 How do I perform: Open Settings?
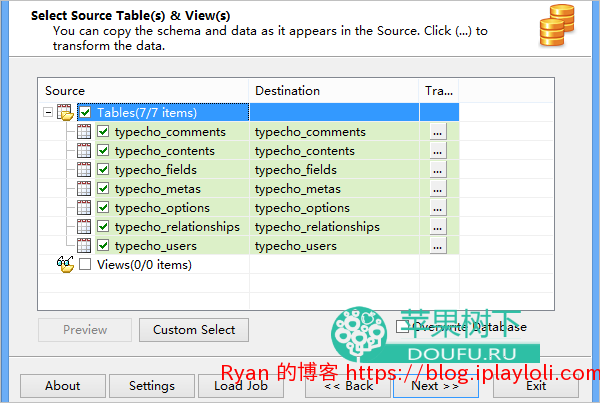pos(152,386)
